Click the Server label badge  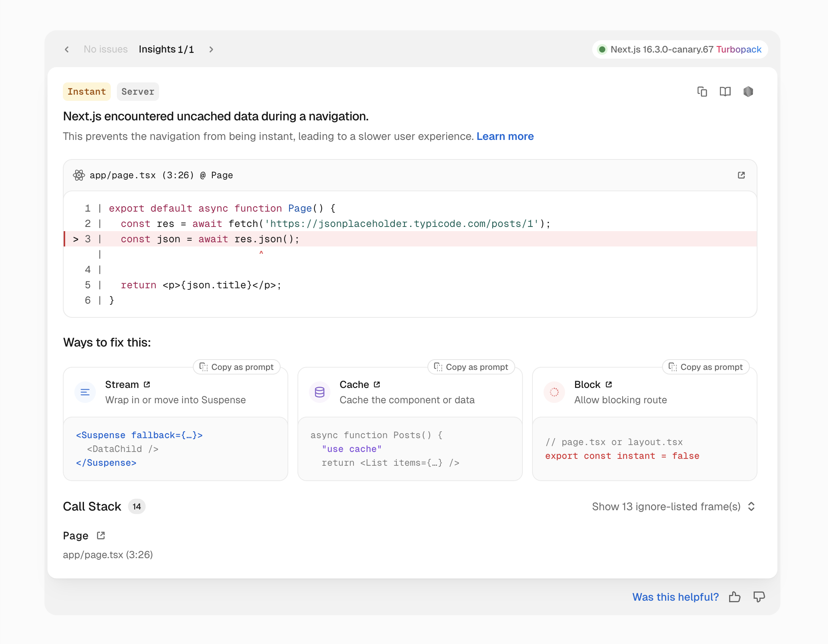[138, 92]
